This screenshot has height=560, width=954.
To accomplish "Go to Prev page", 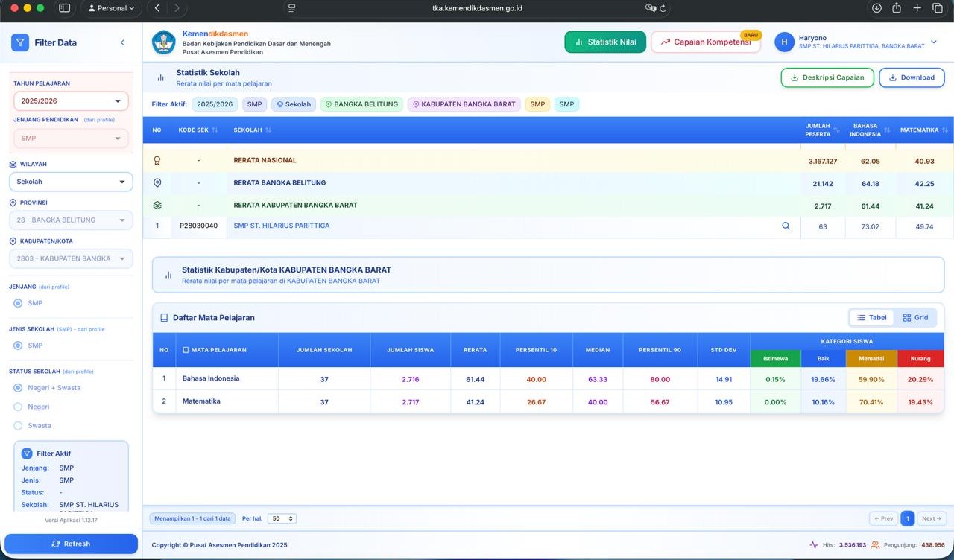I will pyautogui.click(x=883, y=518).
